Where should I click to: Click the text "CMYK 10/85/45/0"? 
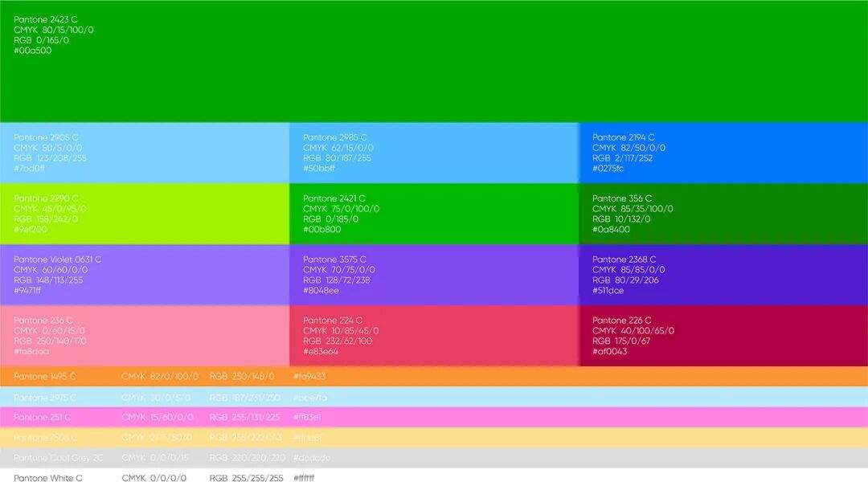(341, 331)
